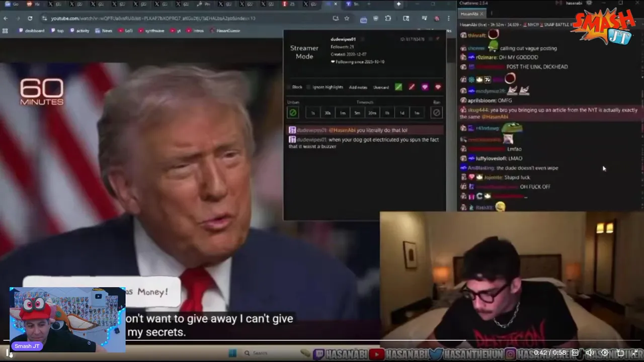Open the dashboard bookmark
The width and height of the screenshot is (644, 362).
[32, 31]
